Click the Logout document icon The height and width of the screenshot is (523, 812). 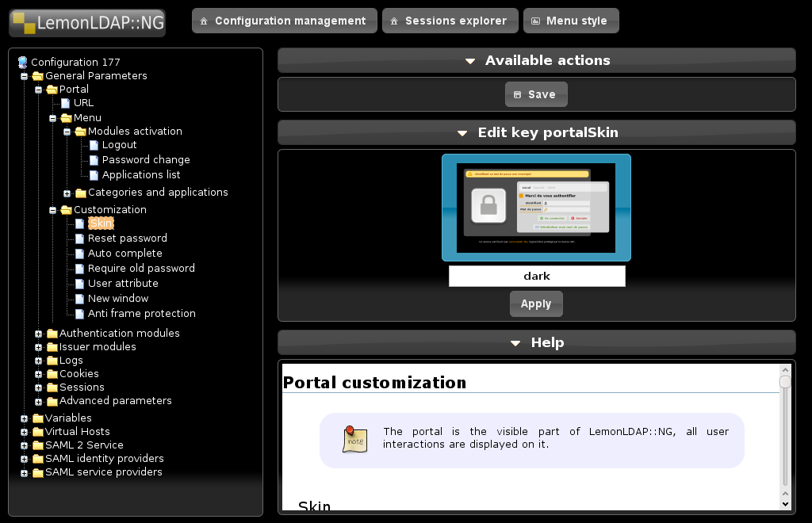(x=94, y=145)
